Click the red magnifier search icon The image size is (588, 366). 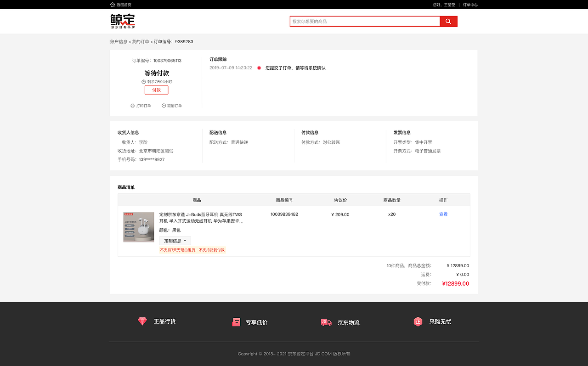(x=448, y=21)
